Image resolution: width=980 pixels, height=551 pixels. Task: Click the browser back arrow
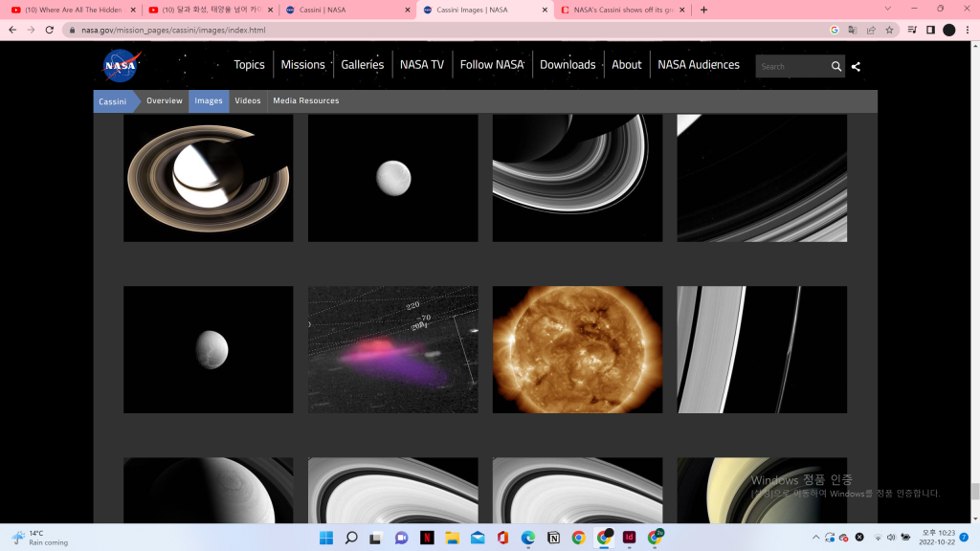[12, 30]
